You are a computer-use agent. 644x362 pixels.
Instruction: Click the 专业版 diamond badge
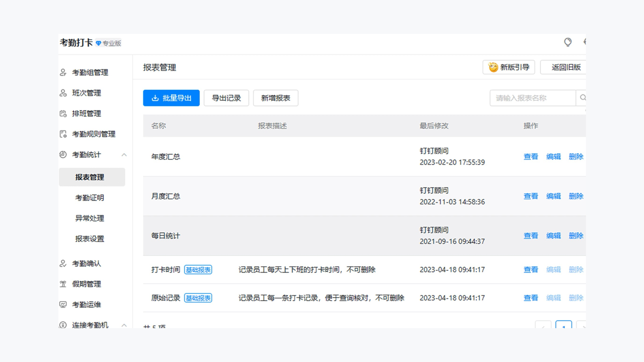108,43
